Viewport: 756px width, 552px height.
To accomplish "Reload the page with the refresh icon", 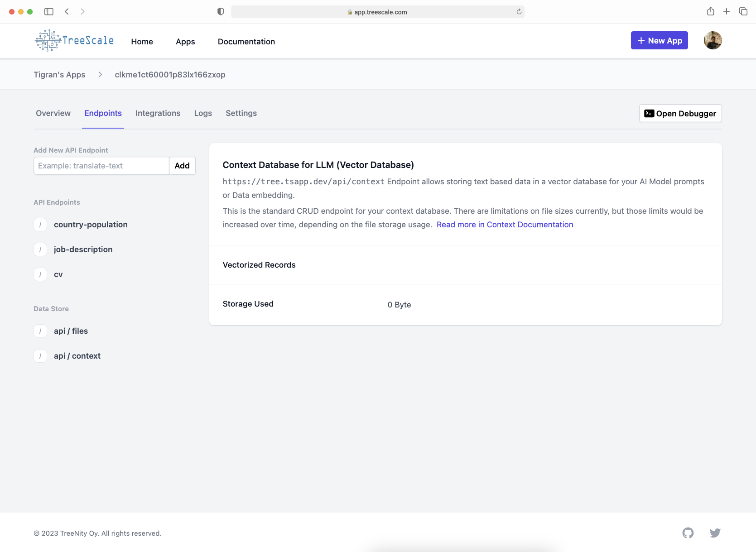I will [x=519, y=12].
